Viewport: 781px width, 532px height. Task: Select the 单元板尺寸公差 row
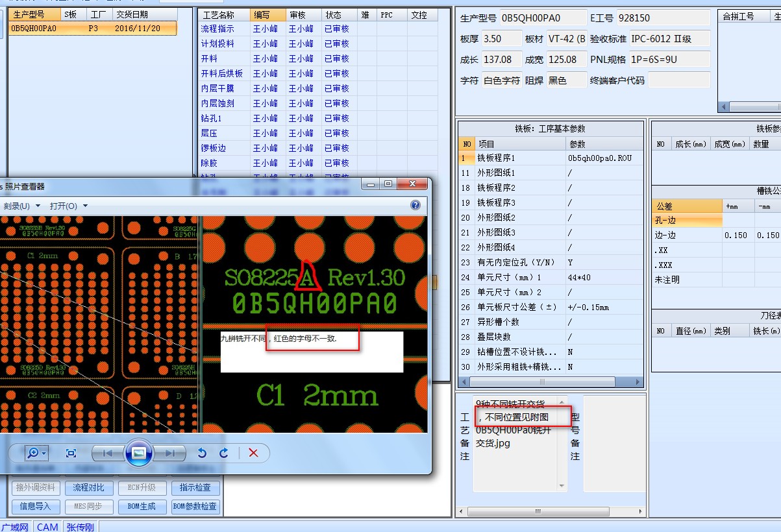point(551,307)
